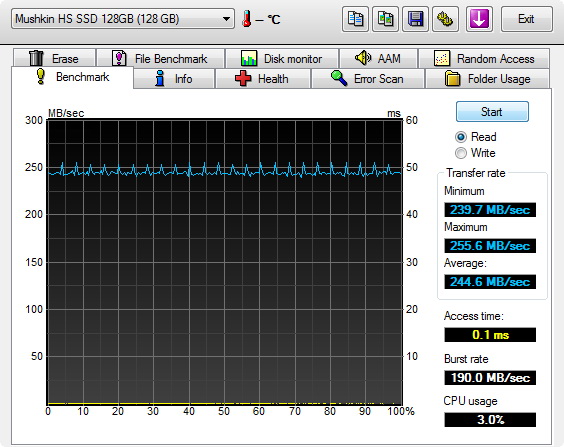The width and height of the screenshot is (564, 447).
Task: Switch to the Disk monitor tab
Action: click(282, 58)
